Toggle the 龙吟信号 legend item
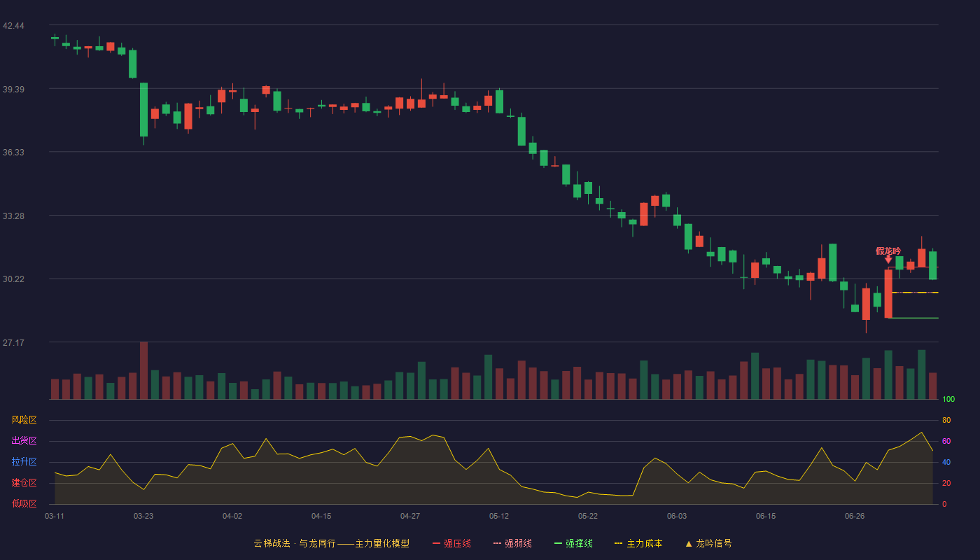980x560 pixels. pos(708,543)
